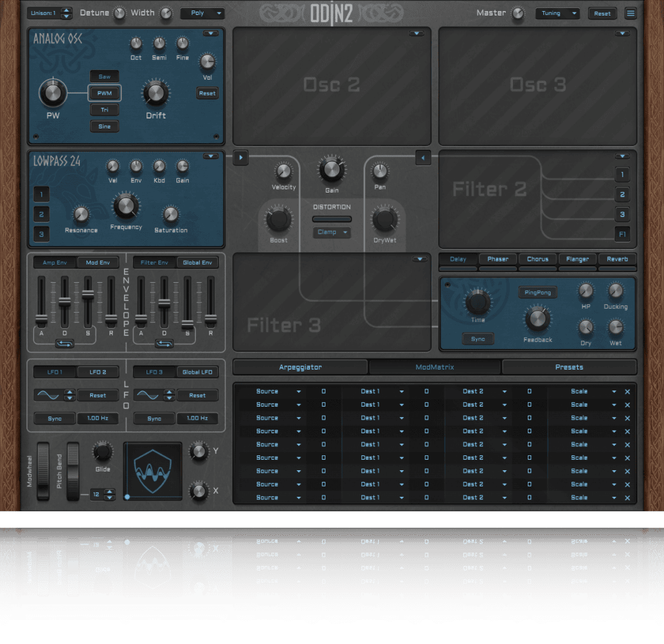Open the Lowpass 24 filter type dropdown
Screen dimensions: 664x644
coord(211,156)
